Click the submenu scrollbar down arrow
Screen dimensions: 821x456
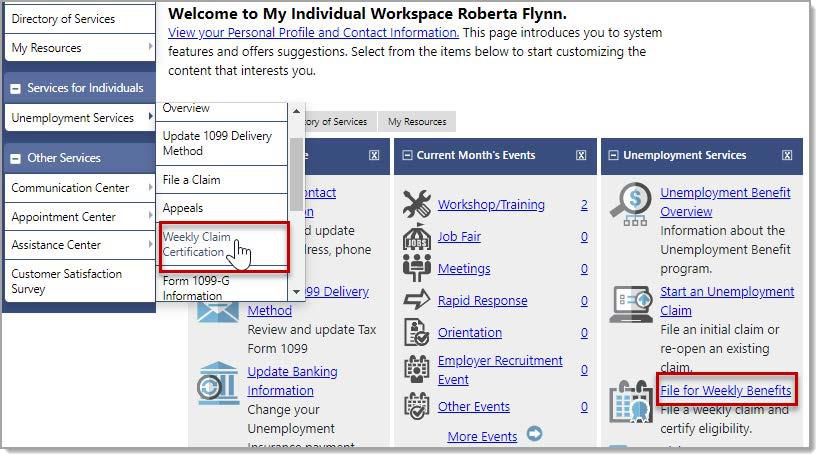pyautogui.click(x=296, y=292)
